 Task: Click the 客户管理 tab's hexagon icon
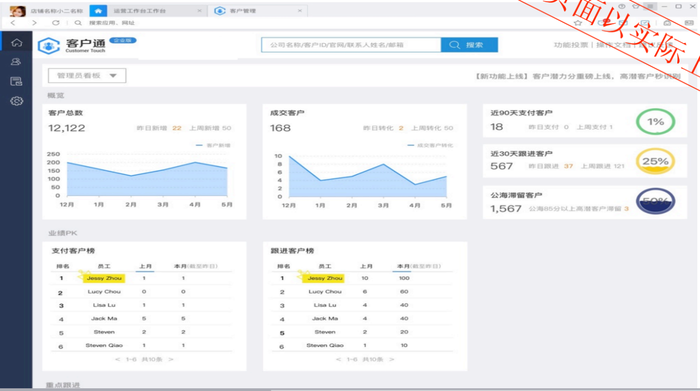pyautogui.click(x=220, y=11)
